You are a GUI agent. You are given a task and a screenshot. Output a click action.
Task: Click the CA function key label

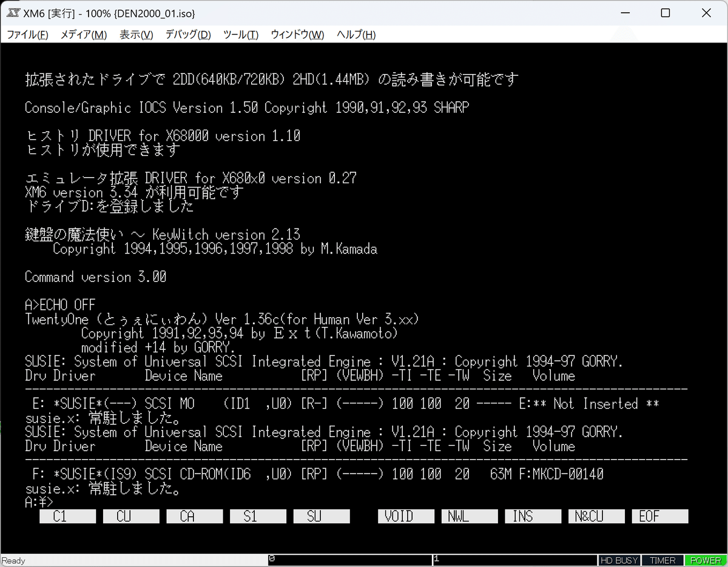pyautogui.click(x=194, y=516)
